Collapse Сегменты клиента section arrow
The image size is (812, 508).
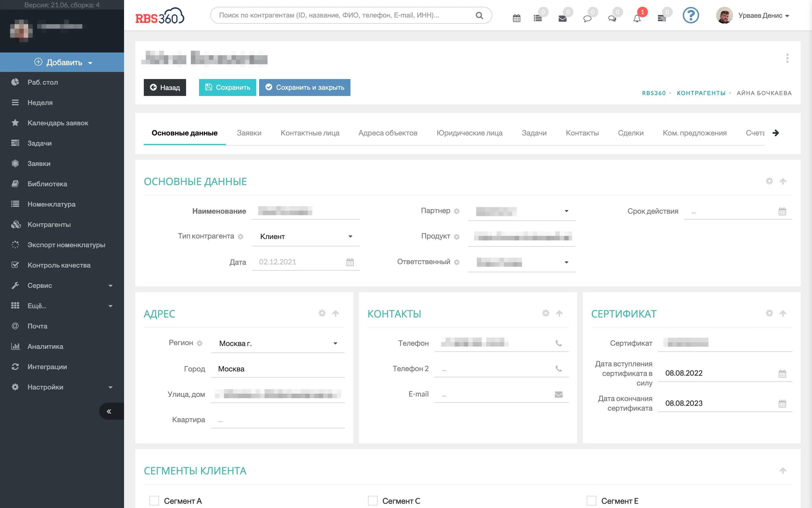783,470
